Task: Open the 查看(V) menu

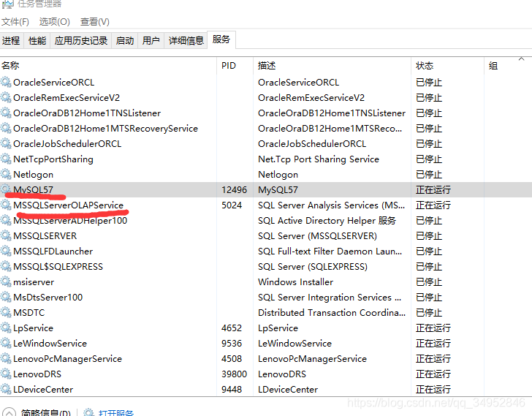Action: point(95,22)
